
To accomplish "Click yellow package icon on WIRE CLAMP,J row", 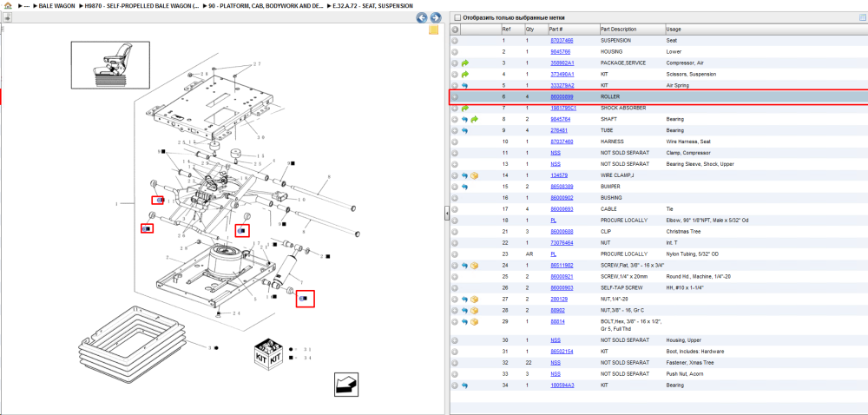I will pyautogui.click(x=475, y=175).
